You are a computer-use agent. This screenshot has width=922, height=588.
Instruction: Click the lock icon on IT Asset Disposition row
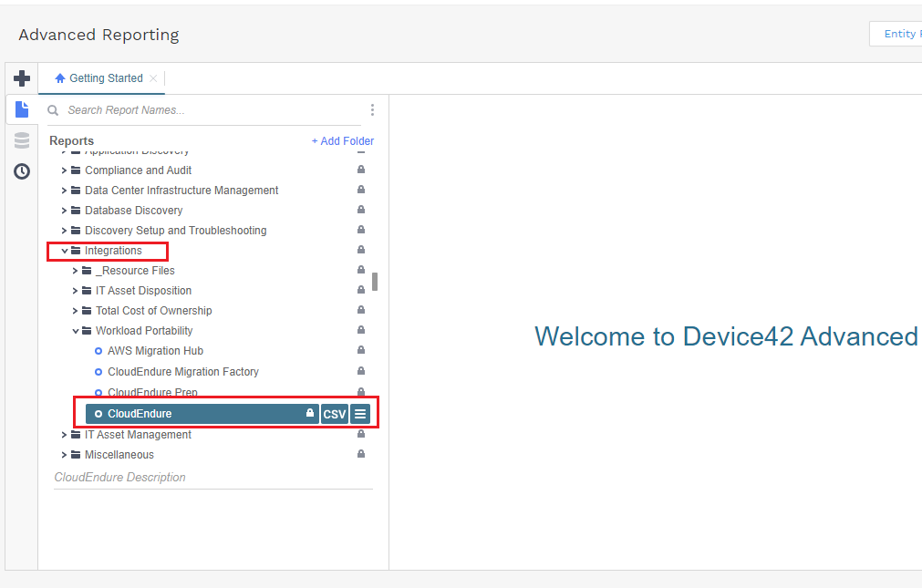pos(361,289)
